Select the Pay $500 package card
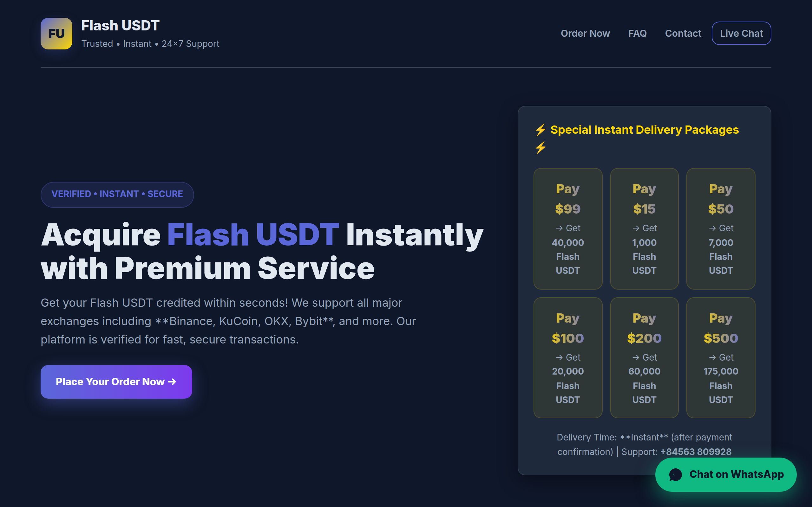 pyautogui.click(x=721, y=357)
